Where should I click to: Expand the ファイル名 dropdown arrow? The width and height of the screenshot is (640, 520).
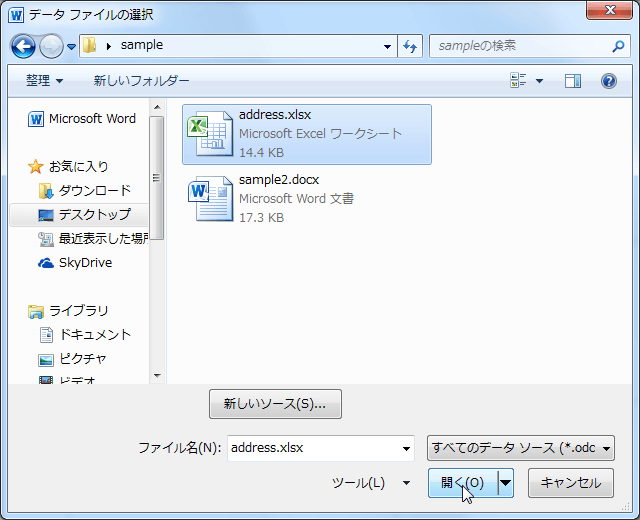[406, 449]
